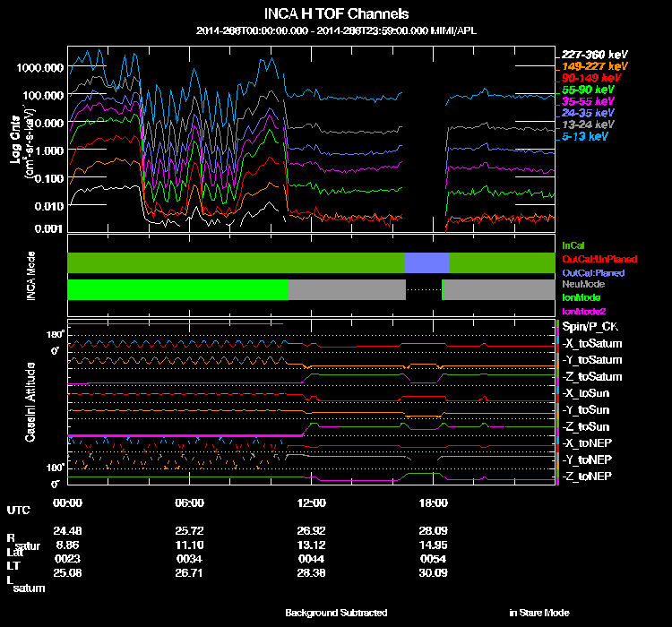Click the R value 26.92
The image size is (672, 627).
pos(311,531)
